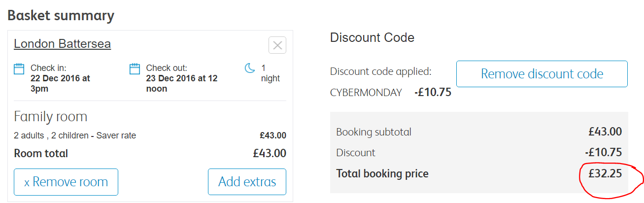Click the Add extras button
Screen dimensions: 644x203
[247, 182]
